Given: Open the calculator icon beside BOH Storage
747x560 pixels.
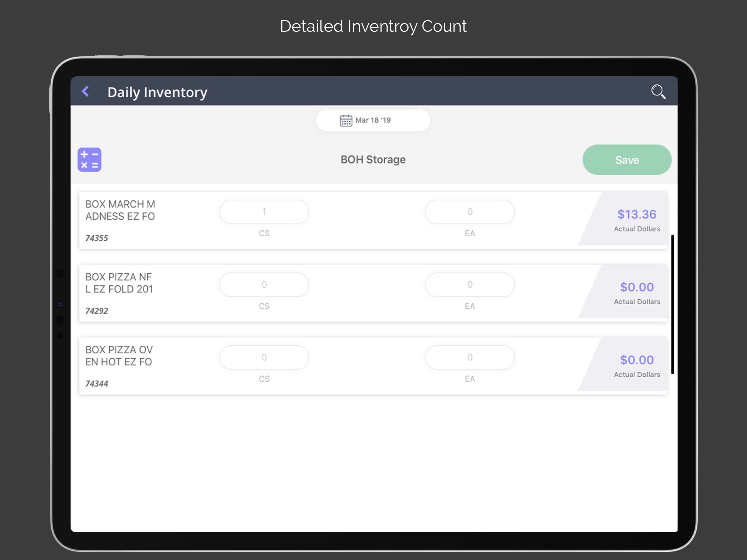Looking at the screenshot, I should [x=89, y=160].
